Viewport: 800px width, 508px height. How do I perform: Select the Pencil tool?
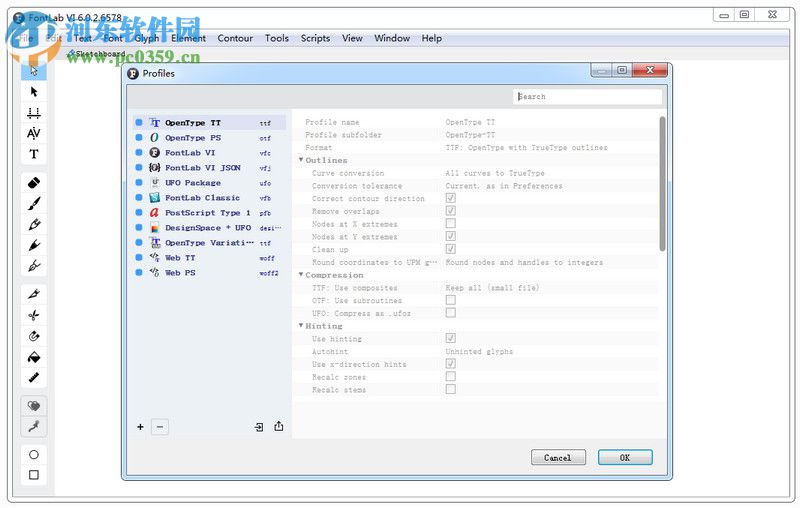pyautogui.click(x=34, y=224)
